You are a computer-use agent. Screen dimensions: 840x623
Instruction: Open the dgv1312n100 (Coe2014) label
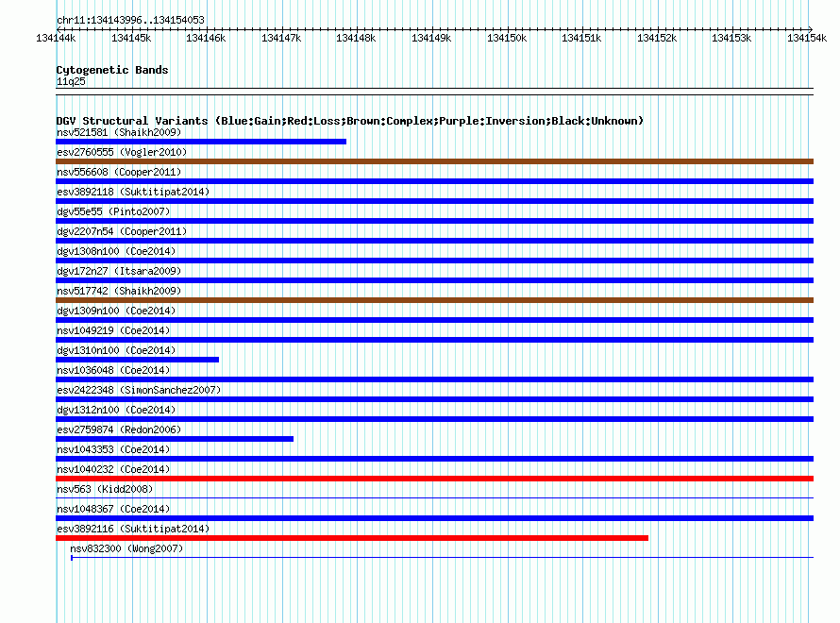[x=116, y=410]
